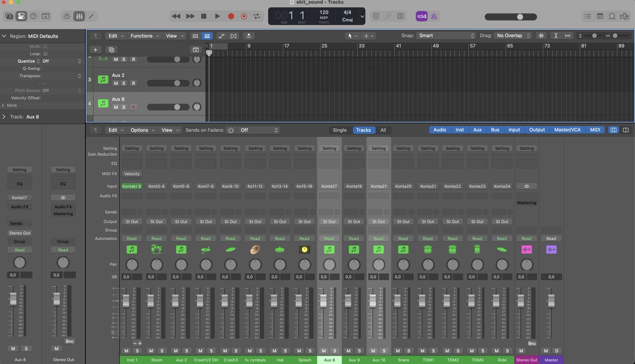635x364 pixels.
Task: Open the Mixer Options menu
Action: point(142,130)
